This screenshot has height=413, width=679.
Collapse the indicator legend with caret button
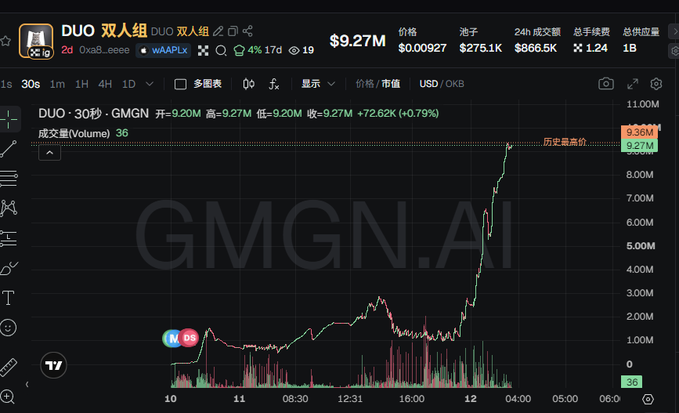point(50,153)
